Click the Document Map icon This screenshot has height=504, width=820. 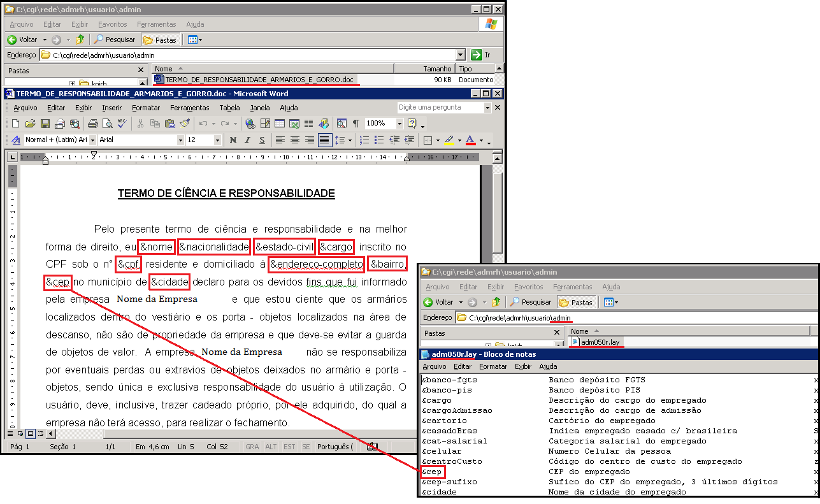(x=342, y=123)
